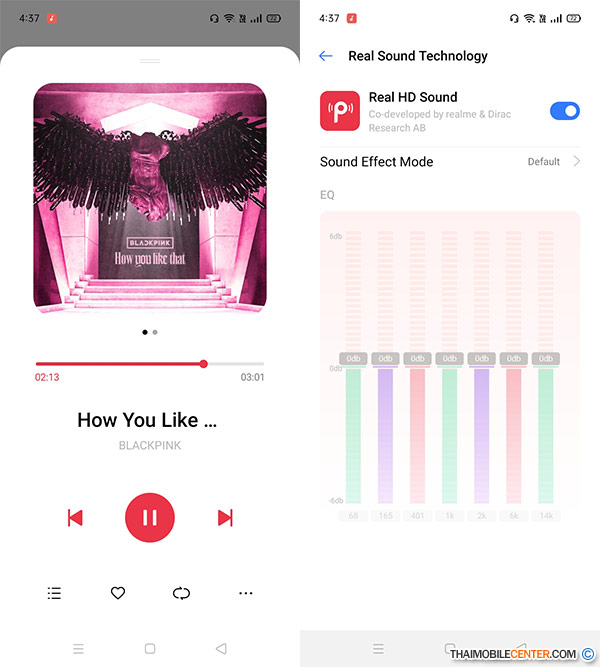Click the 14k band 0db handle
The width and height of the screenshot is (600, 667).
[546, 359]
